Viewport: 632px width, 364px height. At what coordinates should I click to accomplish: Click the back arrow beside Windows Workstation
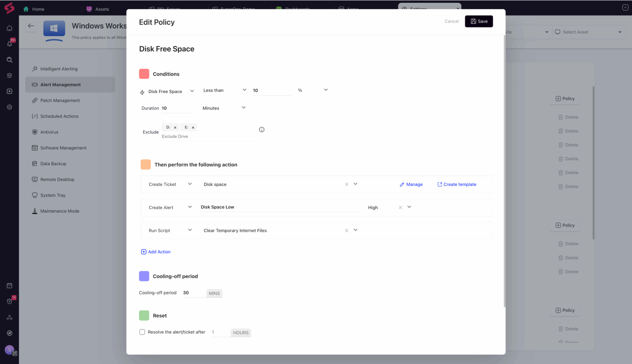[31, 26]
